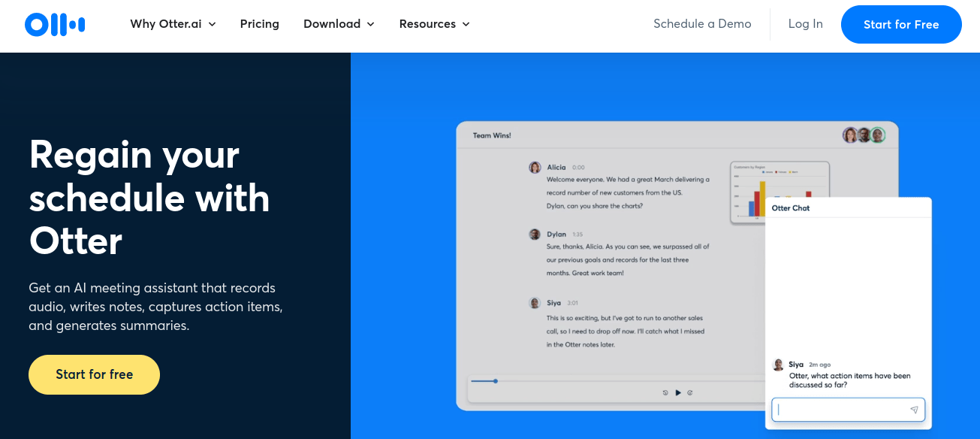980x439 pixels.
Task: Click the "Otter Chat" panel title
Action: point(791,208)
